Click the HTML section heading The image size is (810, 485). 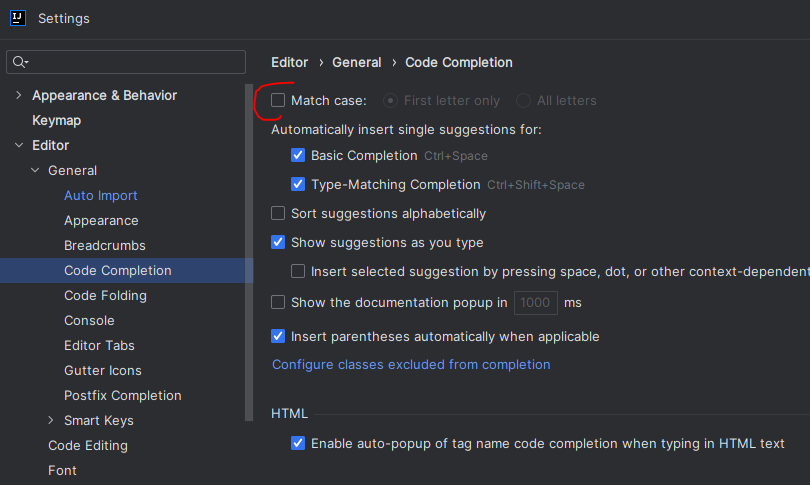click(289, 414)
